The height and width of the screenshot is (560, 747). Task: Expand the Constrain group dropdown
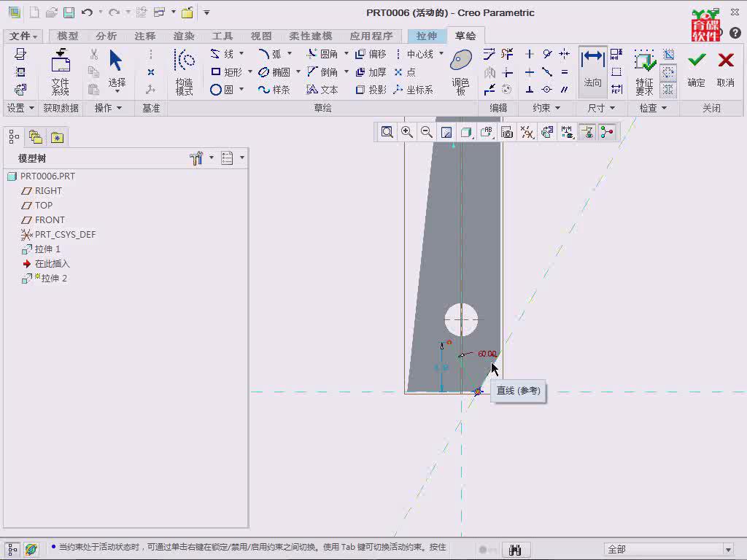[x=546, y=108]
